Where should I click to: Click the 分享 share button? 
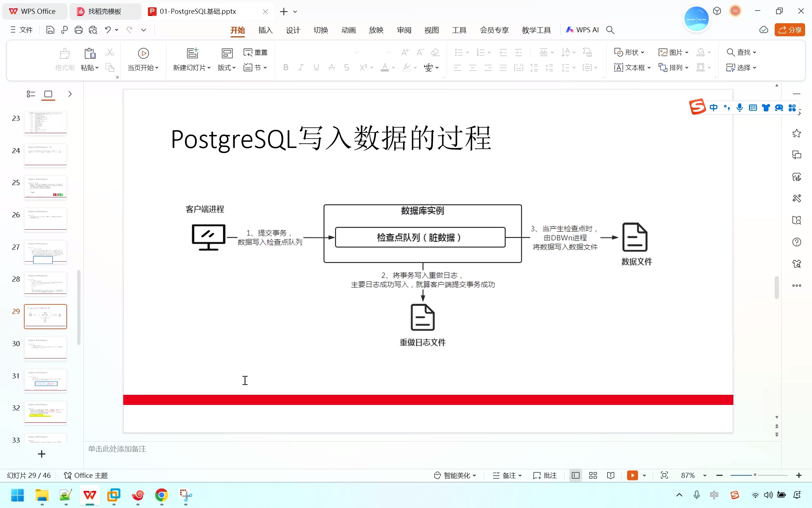790,30
